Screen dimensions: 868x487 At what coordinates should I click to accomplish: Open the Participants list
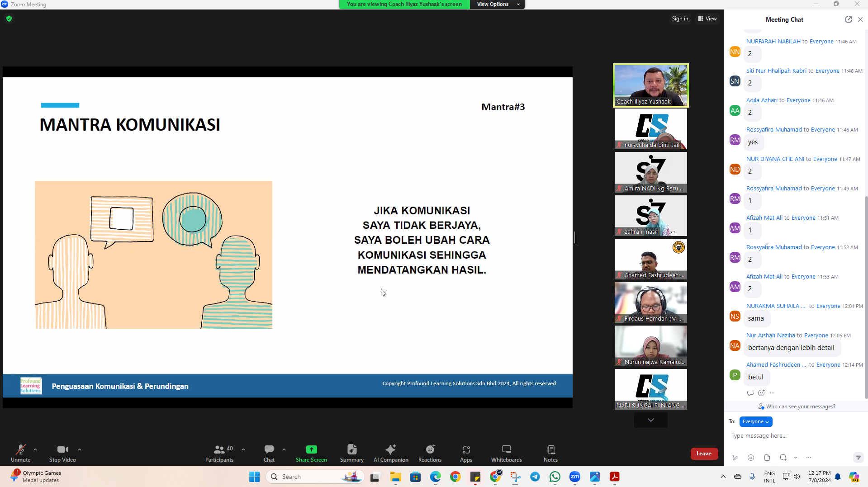click(x=219, y=453)
